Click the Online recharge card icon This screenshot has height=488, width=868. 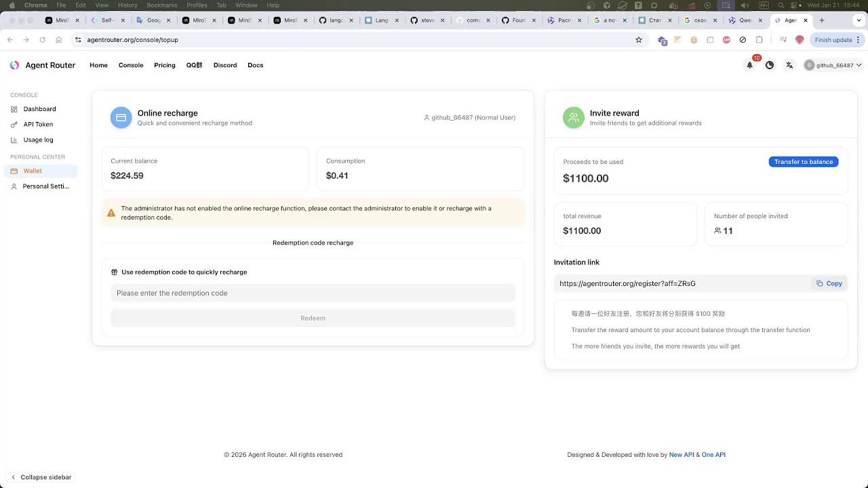click(121, 117)
